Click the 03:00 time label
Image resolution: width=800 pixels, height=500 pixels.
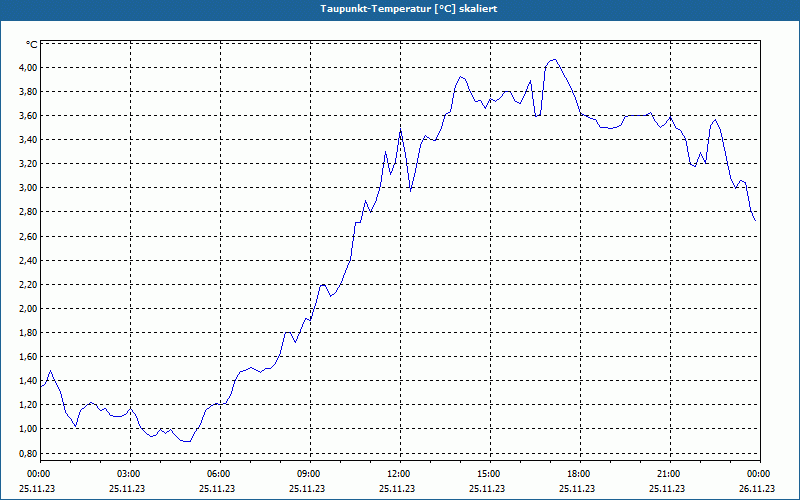pos(131,474)
